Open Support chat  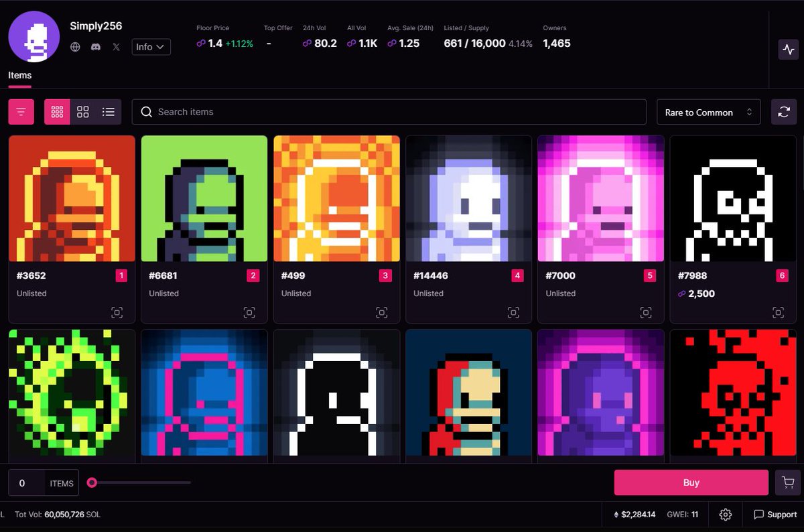point(775,515)
